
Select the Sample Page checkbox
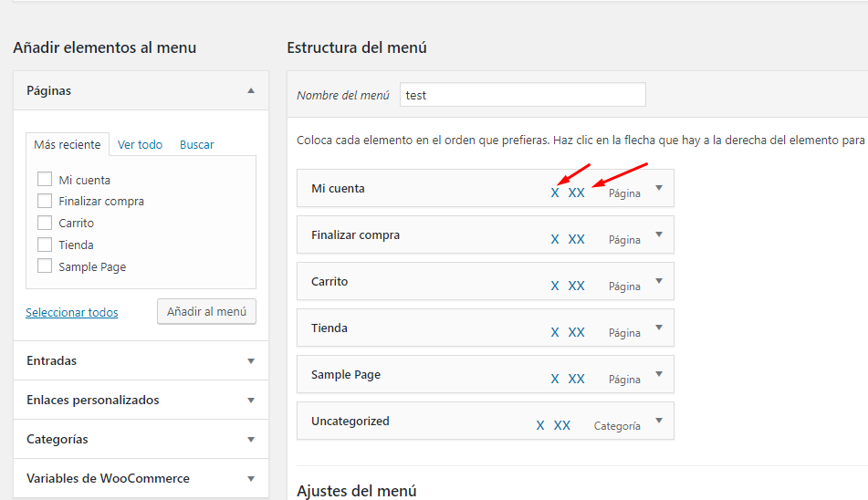pyautogui.click(x=45, y=266)
